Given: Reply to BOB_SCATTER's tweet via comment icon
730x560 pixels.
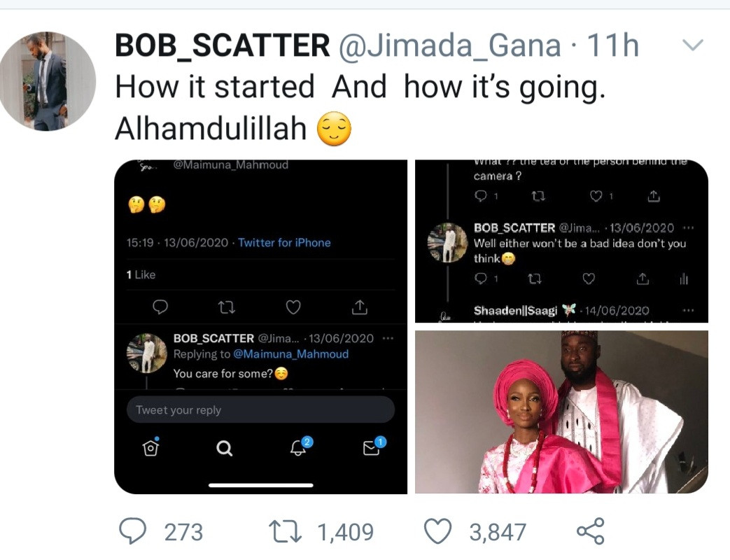Looking at the screenshot, I should click(132, 531).
